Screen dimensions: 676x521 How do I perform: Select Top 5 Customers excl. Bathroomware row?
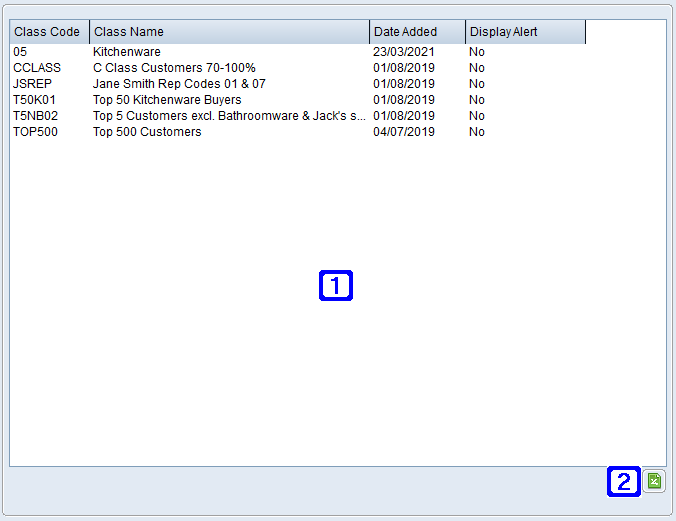coord(229,116)
